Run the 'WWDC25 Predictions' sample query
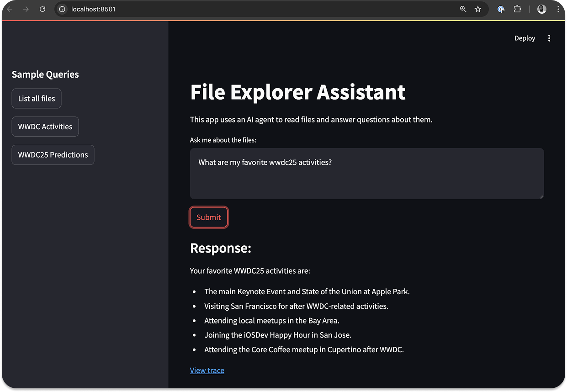The image size is (567, 392). (53, 155)
